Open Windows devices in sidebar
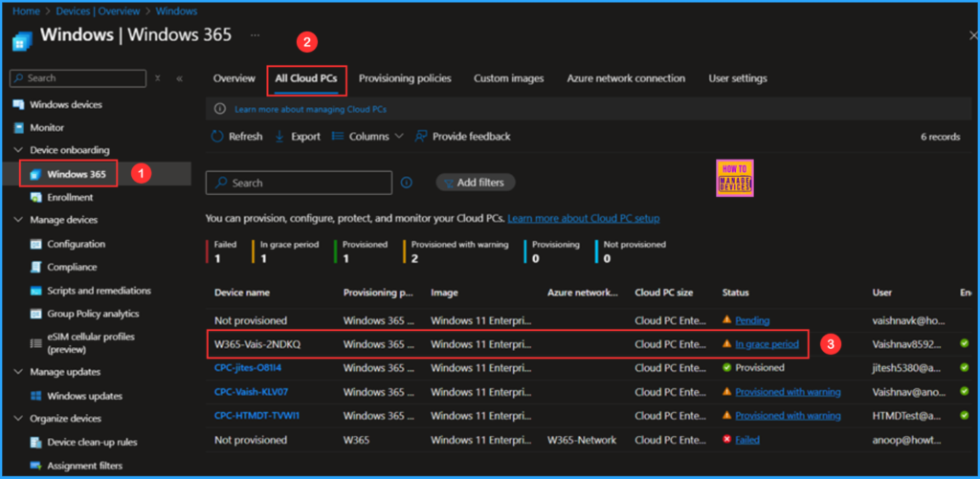This screenshot has width=980, height=479. click(66, 104)
